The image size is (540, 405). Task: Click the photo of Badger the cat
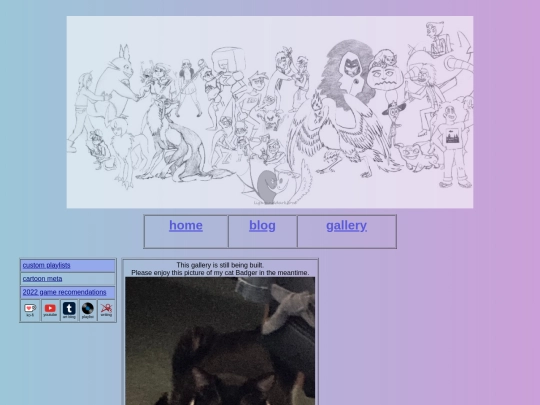point(220,341)
